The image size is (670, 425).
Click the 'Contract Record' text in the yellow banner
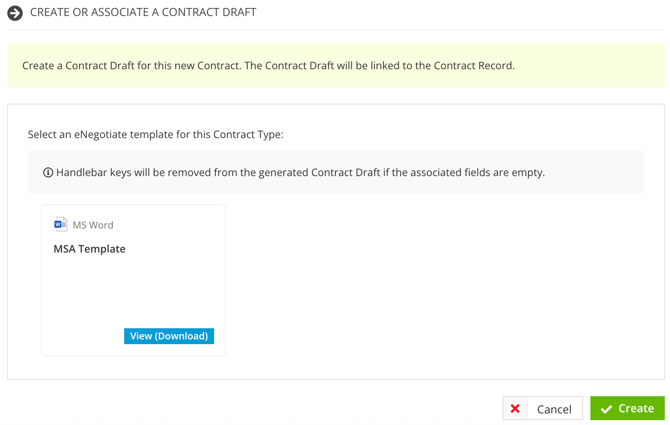[473, 66]
